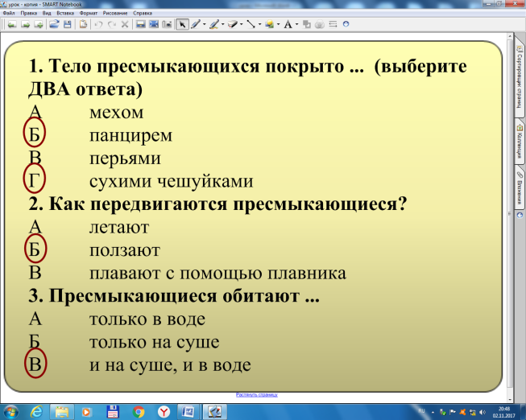Image resolution: width=526 pixels, height=420 pixels.
Task: Click the Paste clipboard icon
Action: (83, 24)
